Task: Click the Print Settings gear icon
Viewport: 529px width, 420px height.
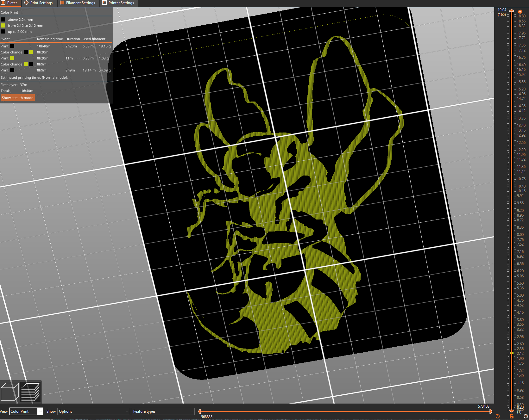Action: click(x=26, y=3)
